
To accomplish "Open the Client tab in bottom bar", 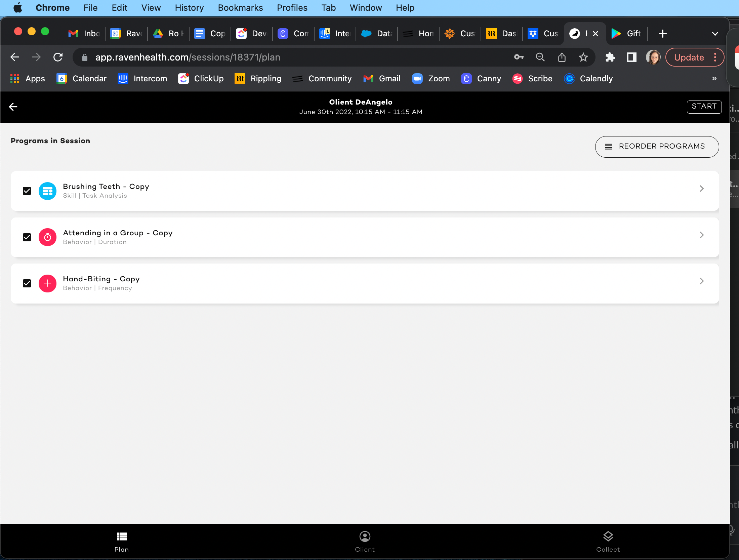I will (x=365, y=542).
